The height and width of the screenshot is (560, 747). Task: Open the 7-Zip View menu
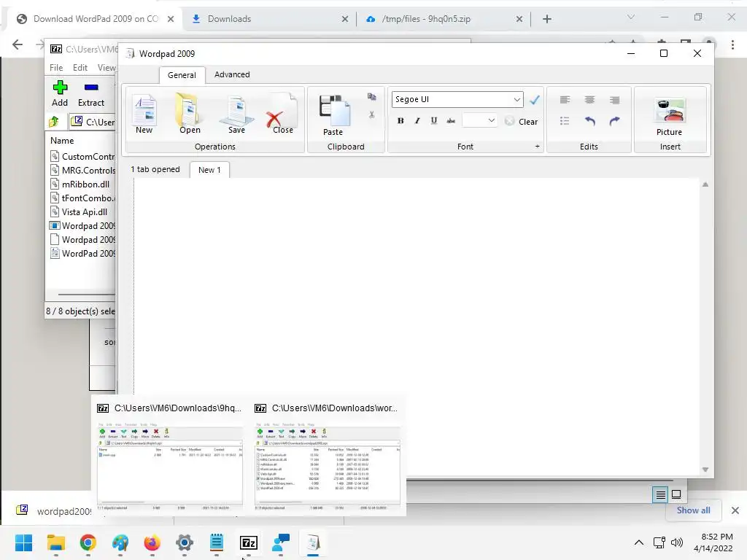(107, 68)
